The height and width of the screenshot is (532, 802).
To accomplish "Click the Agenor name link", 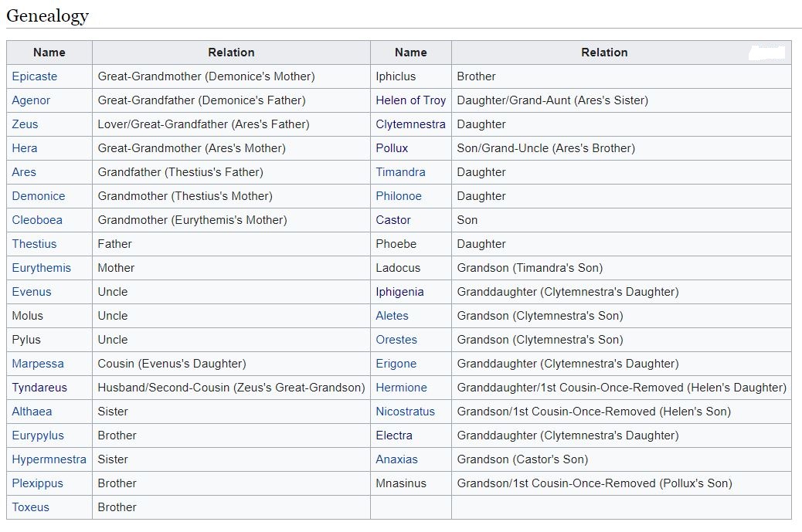I will click(x=31, y=100).
